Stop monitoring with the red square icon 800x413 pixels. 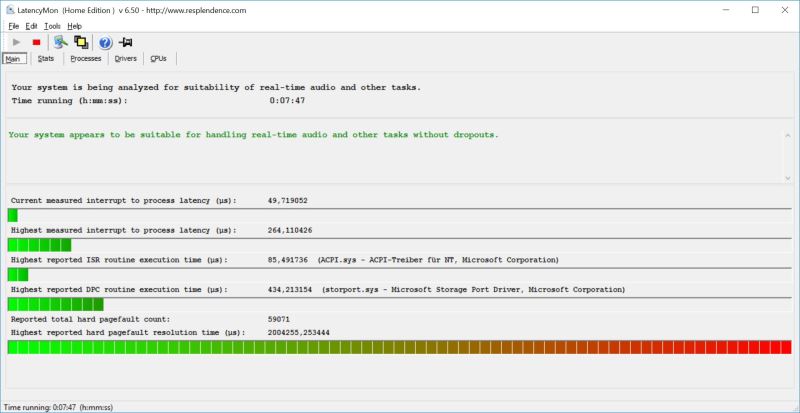click(36, 42)
